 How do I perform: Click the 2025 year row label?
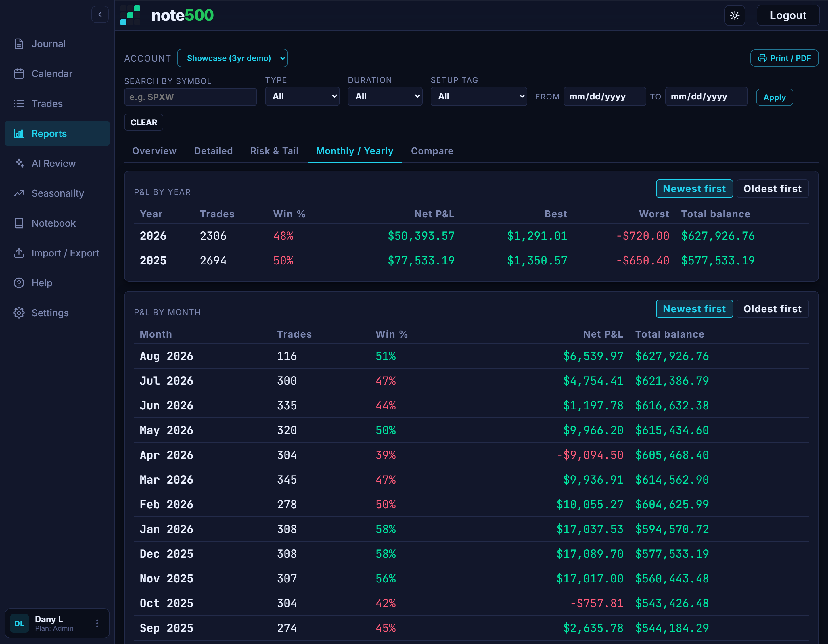point(153,260)
